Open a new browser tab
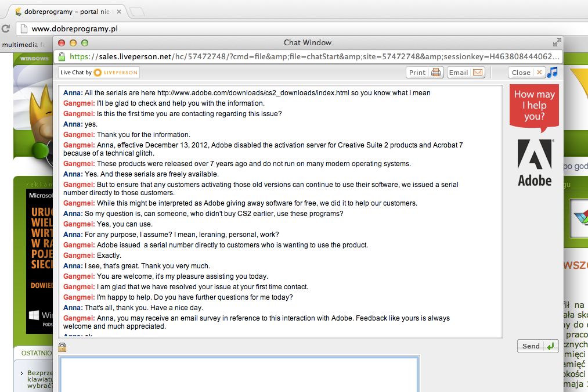The height and width of the screenshot is (392, 588). point(137,12)
